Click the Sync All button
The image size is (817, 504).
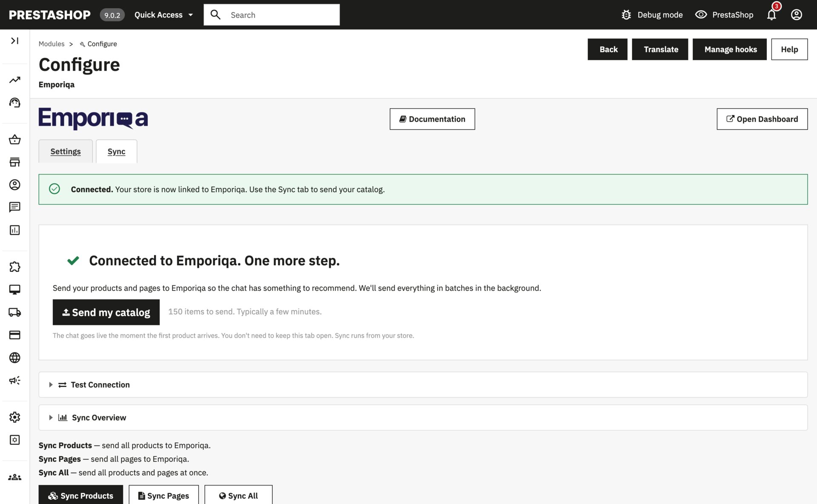point(238,495)
